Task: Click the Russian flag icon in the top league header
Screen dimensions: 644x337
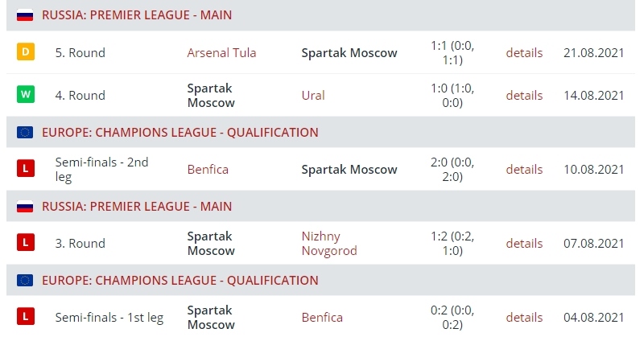Action: [x=24, y=15]
